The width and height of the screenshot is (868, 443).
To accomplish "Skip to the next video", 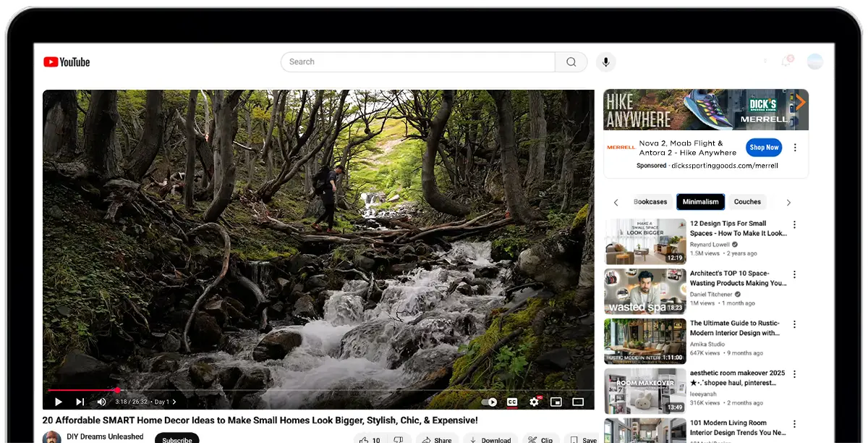I will (x=80, y=402).
